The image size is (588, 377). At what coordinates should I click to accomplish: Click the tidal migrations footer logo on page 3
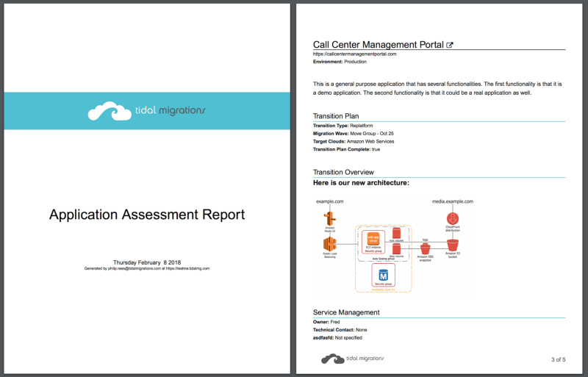[353, 359]
